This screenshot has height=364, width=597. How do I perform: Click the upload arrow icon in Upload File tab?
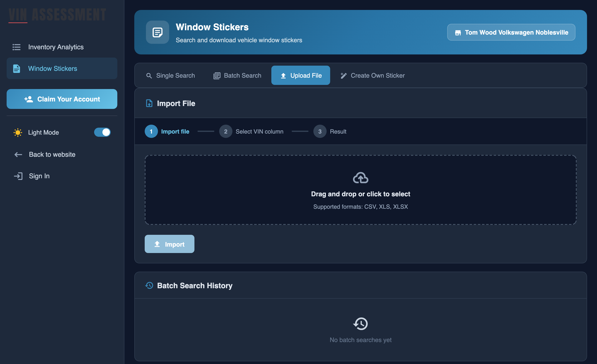click(283, 76)
